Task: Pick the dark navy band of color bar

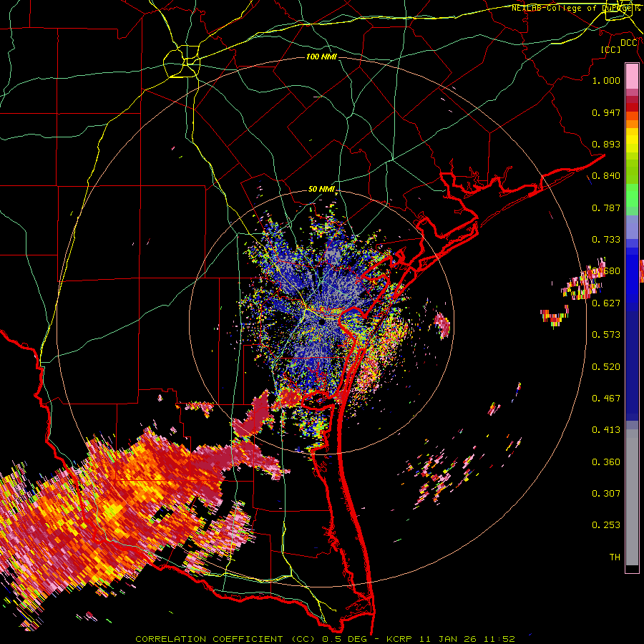Action: tap(632, 366)
